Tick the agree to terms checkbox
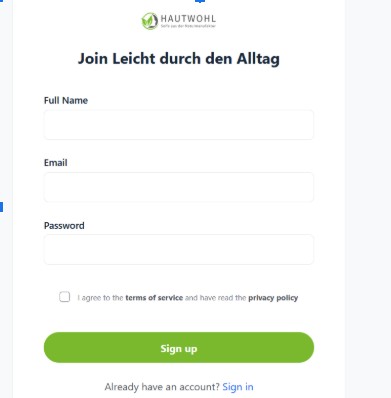This screenshot has height=398, width=391. (x=65, y=297)
